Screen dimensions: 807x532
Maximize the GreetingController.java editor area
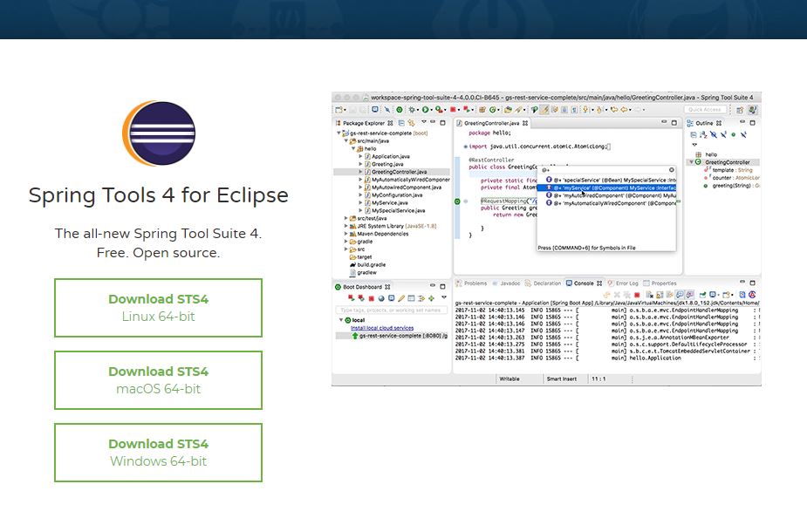(x=674, y=123)
